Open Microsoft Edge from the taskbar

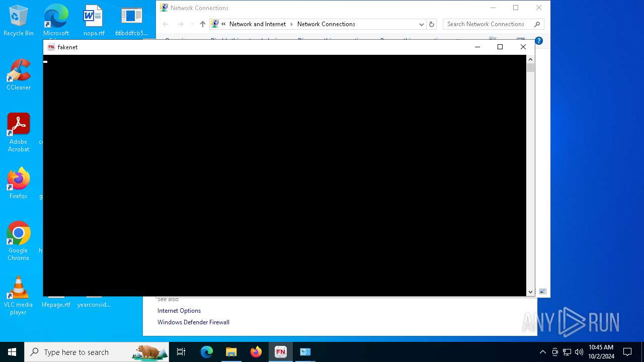click(207, 352)
